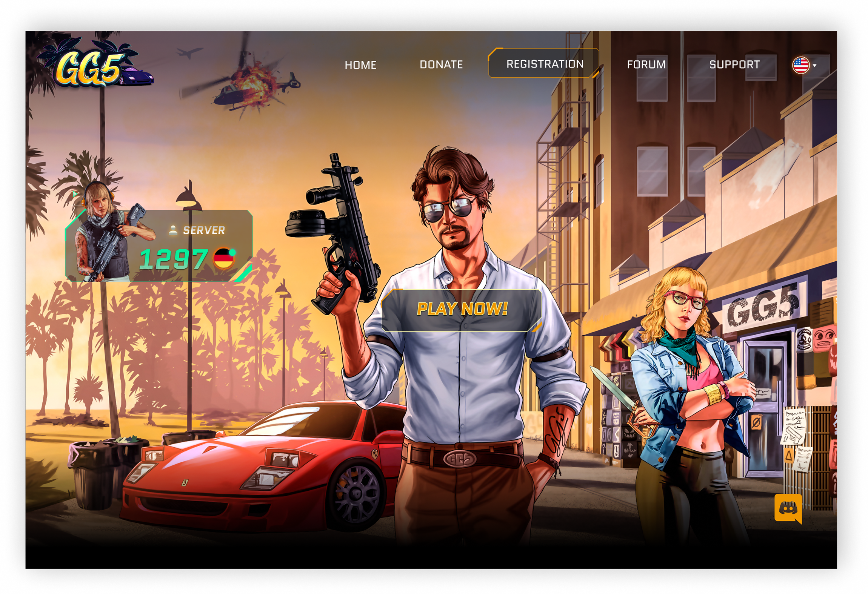Expand the language dropdown arrow

tap(815, 66)
